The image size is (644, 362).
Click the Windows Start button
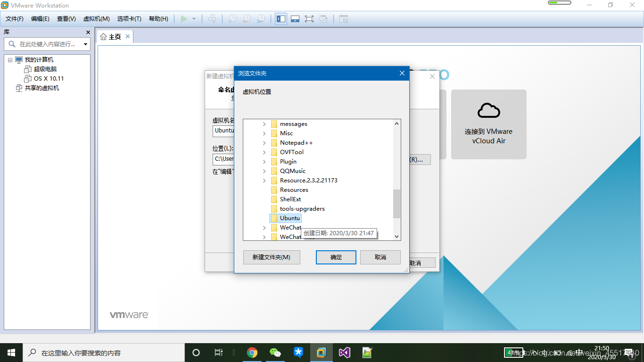pyautogui.click(x=11, y=353)
